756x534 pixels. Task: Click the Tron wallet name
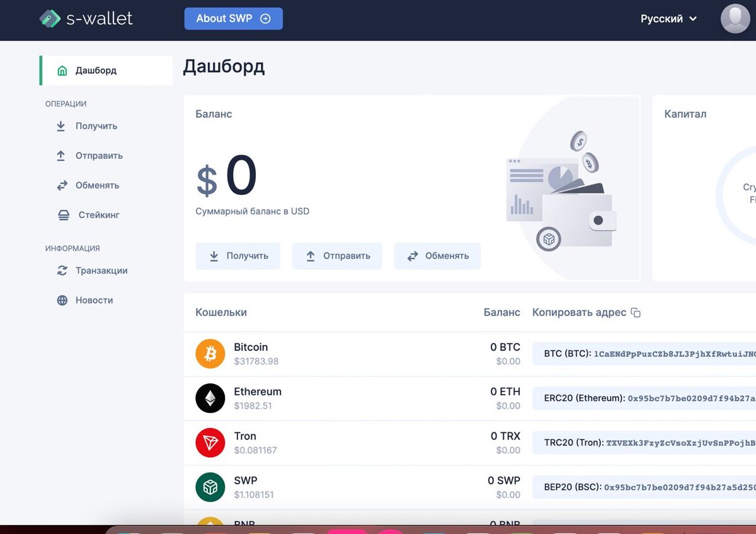tap(245, 436)
